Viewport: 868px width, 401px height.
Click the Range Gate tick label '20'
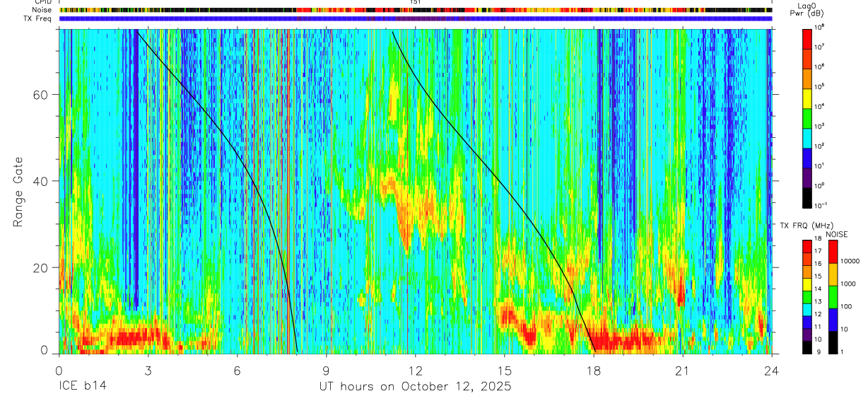[x=42, y=267]
